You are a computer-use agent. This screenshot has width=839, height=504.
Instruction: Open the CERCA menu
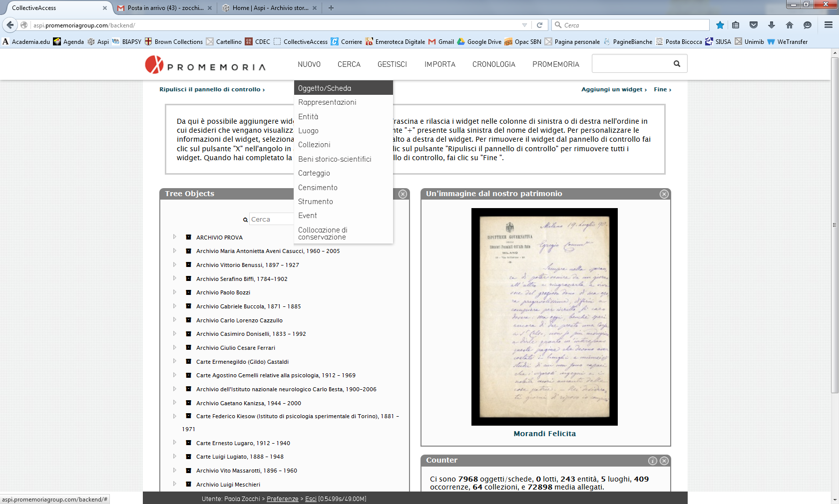pos(349,64)
